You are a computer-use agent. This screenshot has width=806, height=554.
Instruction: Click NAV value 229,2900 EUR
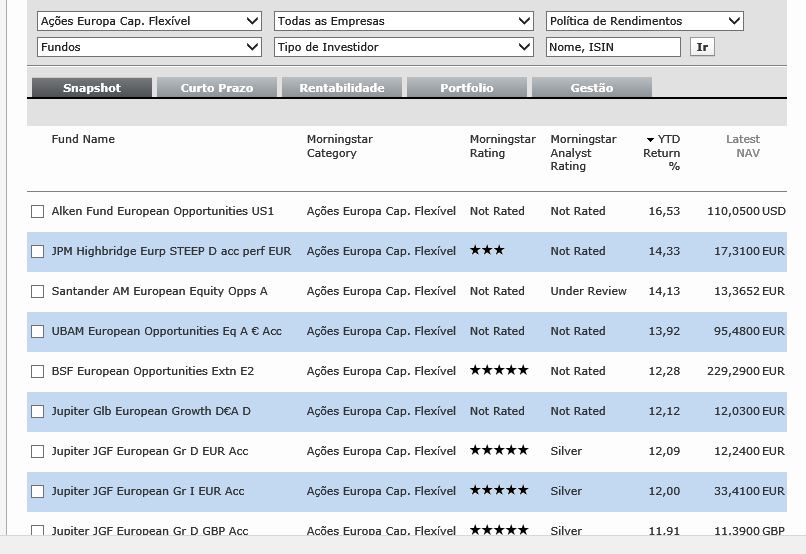(746, 371)
